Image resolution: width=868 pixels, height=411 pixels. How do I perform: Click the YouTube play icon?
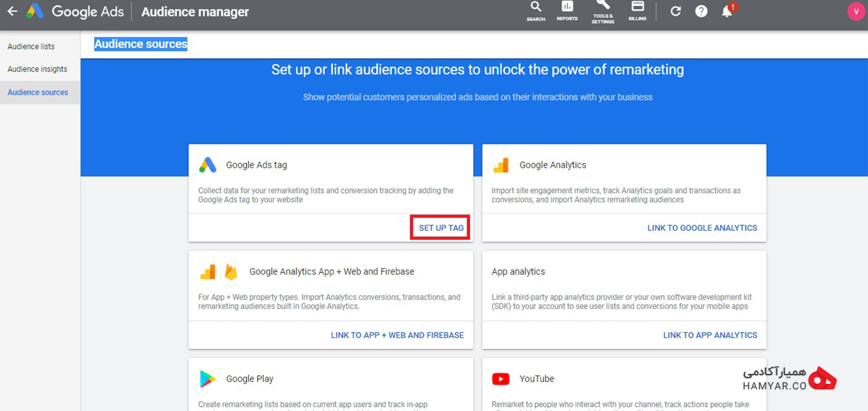(x=501, y=379)
